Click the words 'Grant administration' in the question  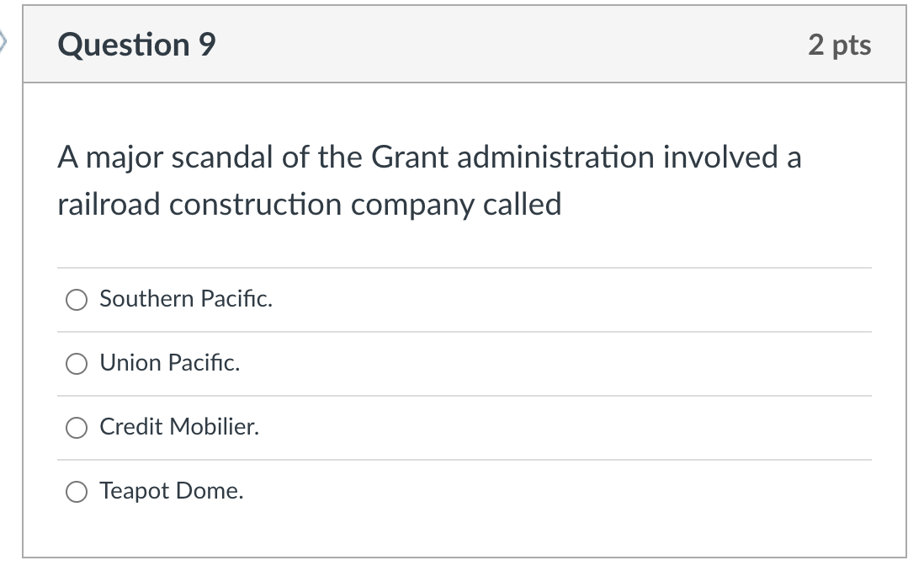point(512,157)
